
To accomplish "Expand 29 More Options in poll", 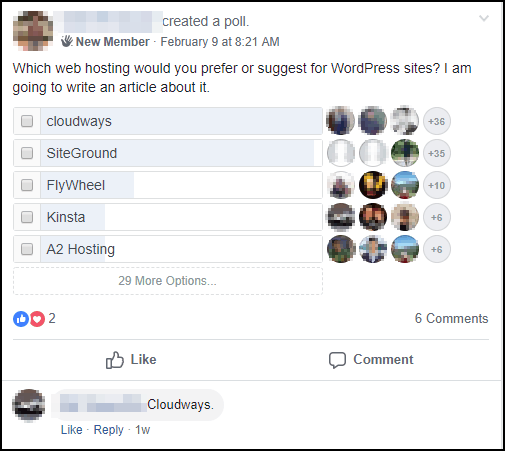I will click(168, 281).
